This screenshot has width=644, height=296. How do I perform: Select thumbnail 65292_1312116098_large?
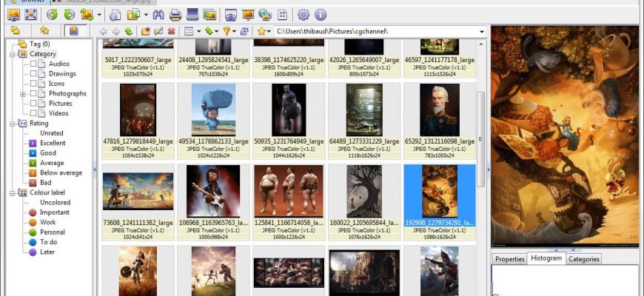tap(440, 121)
